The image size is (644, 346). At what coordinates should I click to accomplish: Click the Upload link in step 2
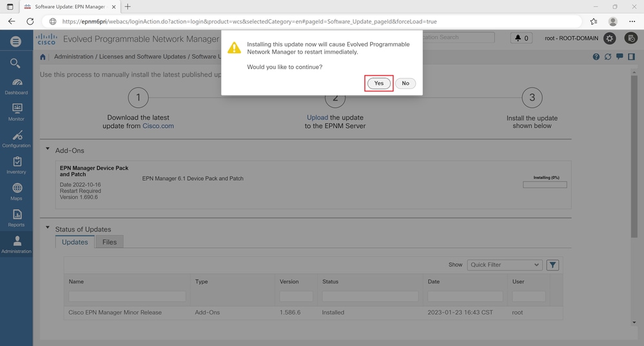[317, 117]
